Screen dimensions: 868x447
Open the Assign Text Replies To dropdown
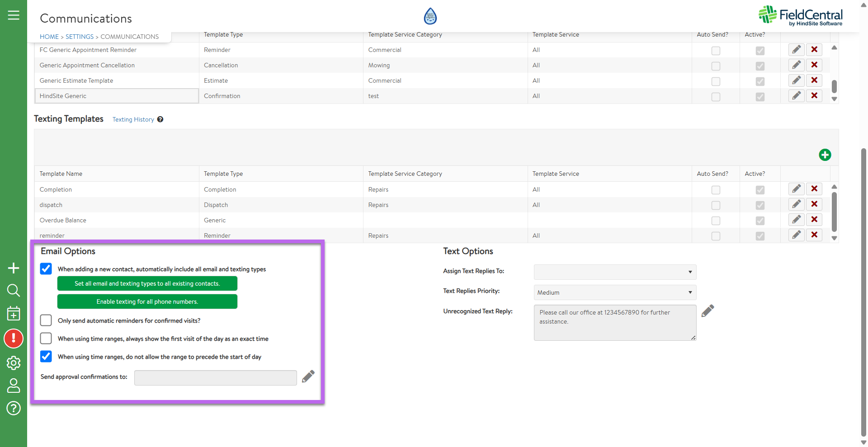pos(614,272)
